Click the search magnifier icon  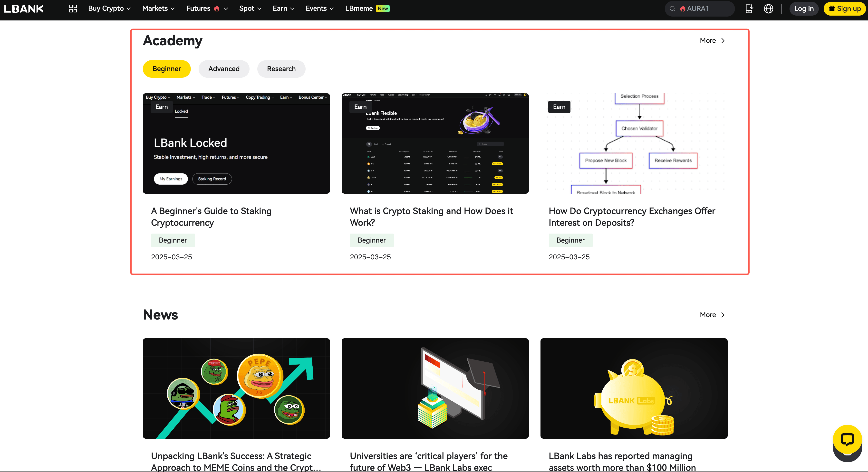(672, 9)
